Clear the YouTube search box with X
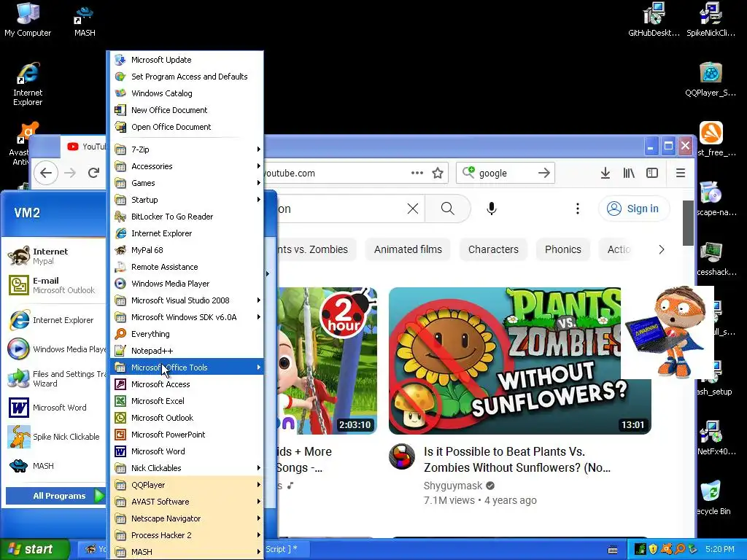The image size is (747, 560). (413, 209)
